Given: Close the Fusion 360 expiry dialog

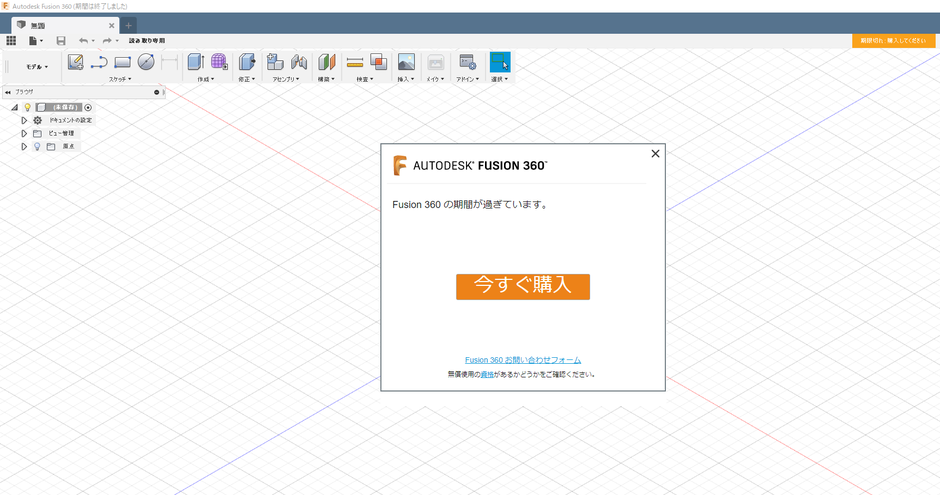Looking at the screenshot, I should 655,154.
